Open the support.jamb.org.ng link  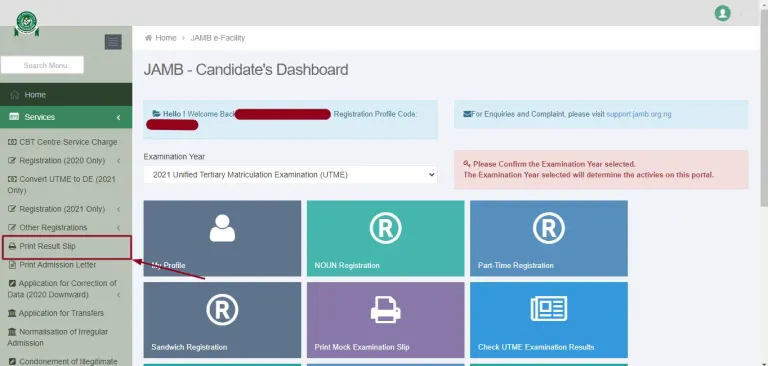click(x=639, y=114)
